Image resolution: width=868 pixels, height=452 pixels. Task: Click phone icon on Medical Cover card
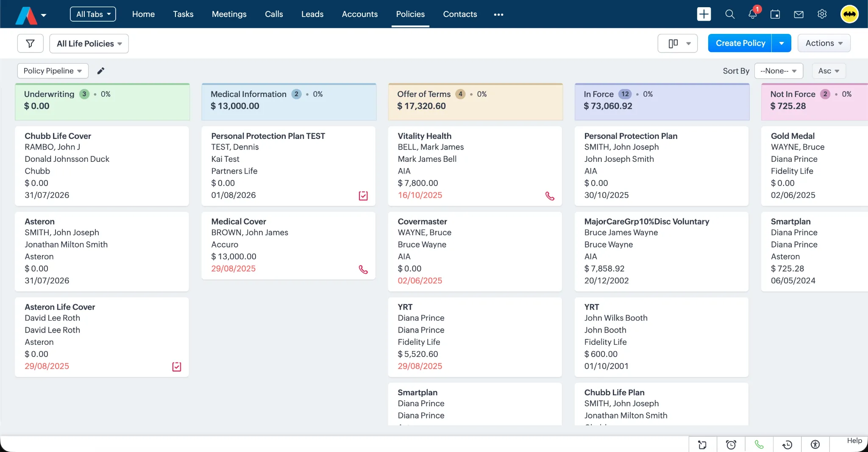[363, 269]
